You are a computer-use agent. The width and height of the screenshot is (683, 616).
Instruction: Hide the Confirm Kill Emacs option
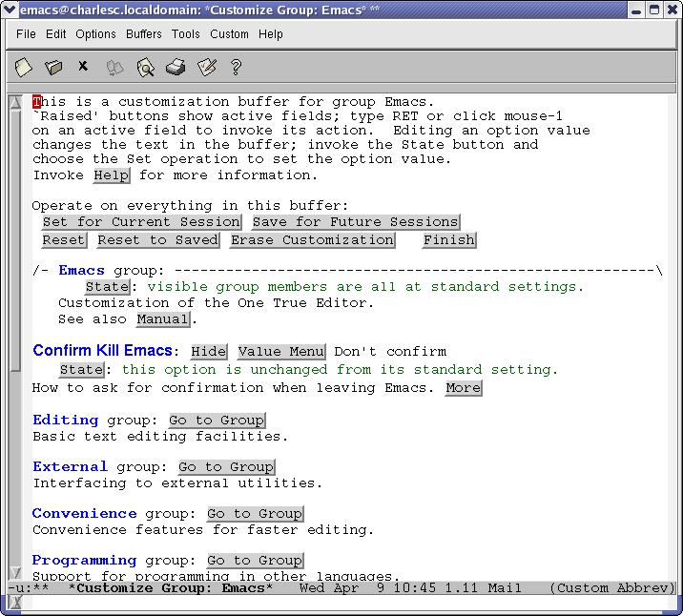209,352
